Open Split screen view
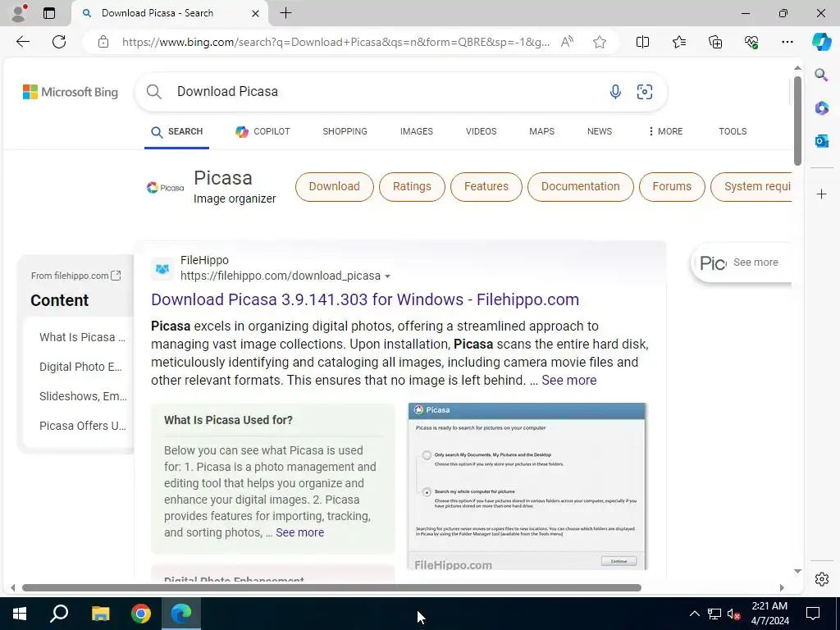The image size is (840, 630). (x=642, y=42)
